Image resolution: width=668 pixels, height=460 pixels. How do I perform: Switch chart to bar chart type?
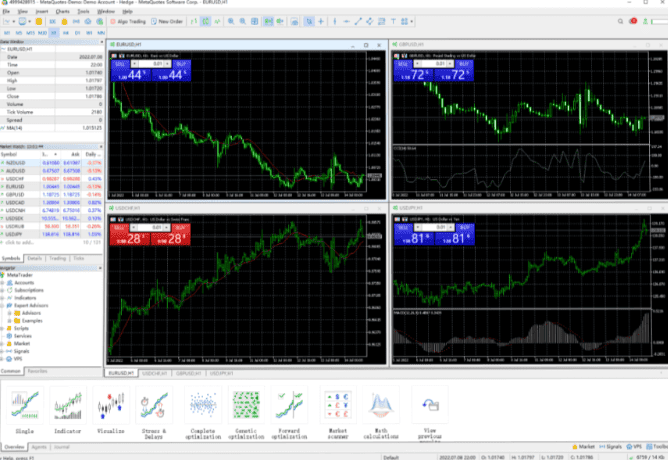click(x=194, y=21)
